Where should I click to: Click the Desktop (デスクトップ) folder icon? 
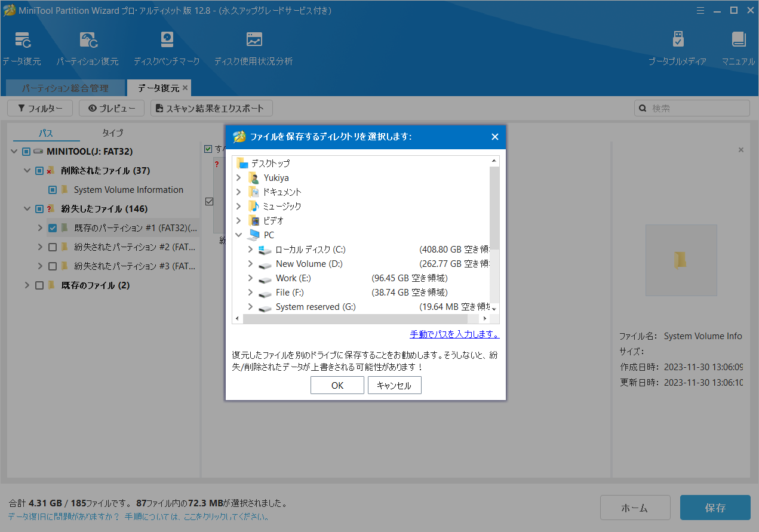pos(242,164)
